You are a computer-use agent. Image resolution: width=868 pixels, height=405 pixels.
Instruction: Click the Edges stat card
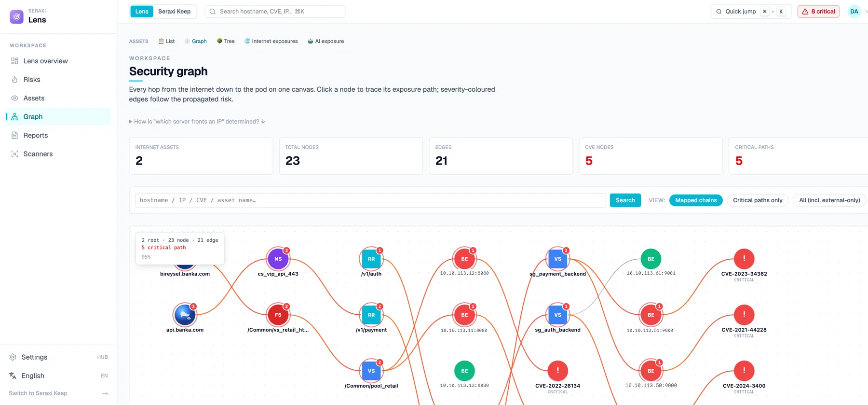click(x=501, y=156)
